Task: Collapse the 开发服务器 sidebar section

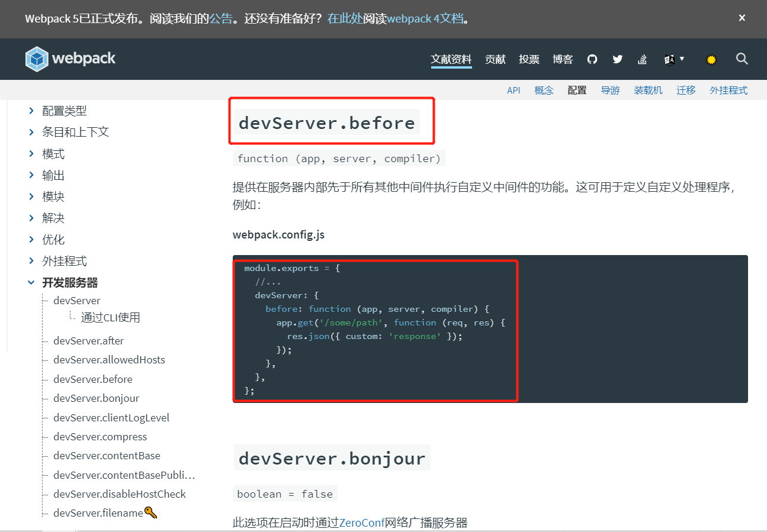Action: (x=31, y=283)
